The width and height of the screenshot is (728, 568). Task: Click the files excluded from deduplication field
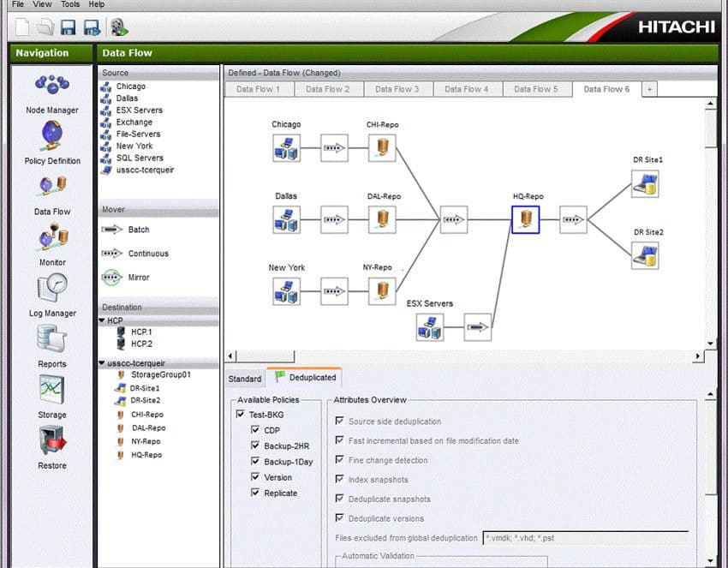pos(586,538)
